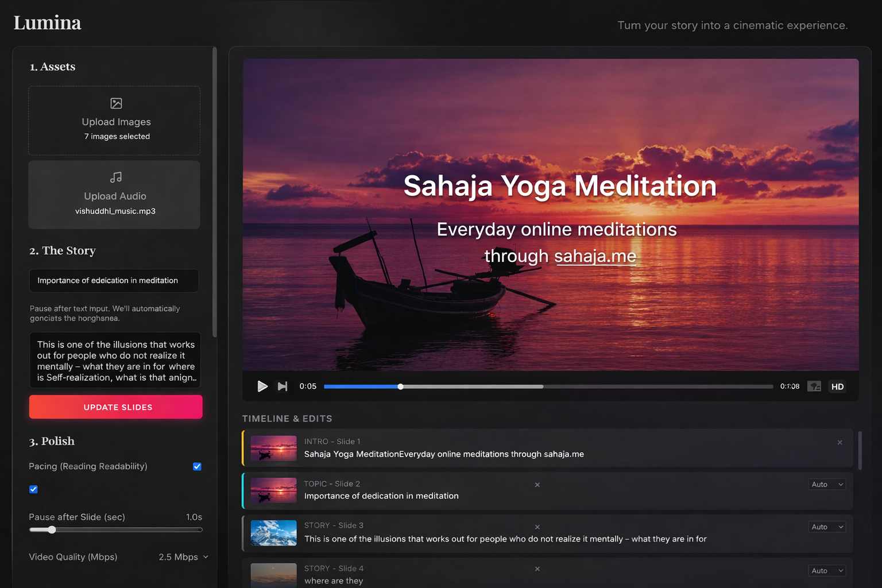Remove TOPIC Slide 2 with its X
The image size is (882, 588).
537,485
